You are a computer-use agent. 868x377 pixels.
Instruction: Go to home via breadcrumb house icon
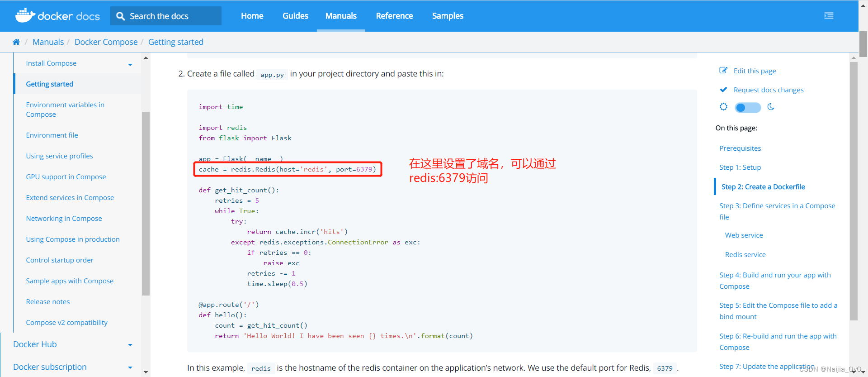16,42
